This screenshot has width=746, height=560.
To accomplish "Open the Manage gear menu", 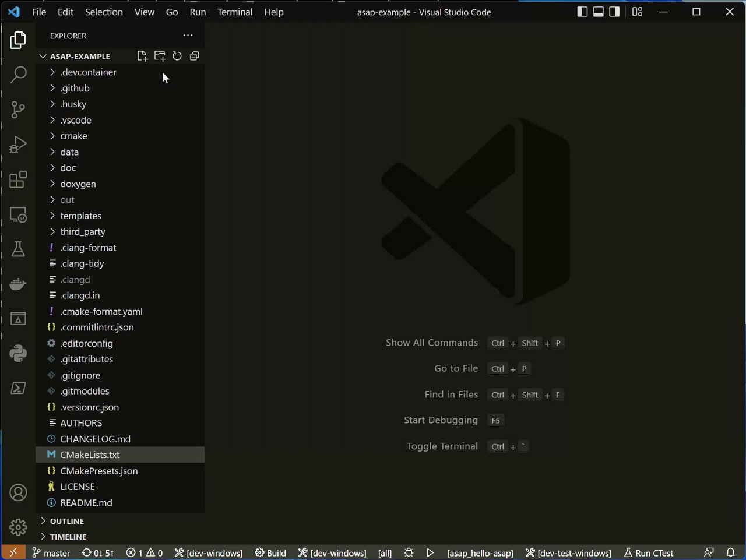I will click(x=18, y=527).
